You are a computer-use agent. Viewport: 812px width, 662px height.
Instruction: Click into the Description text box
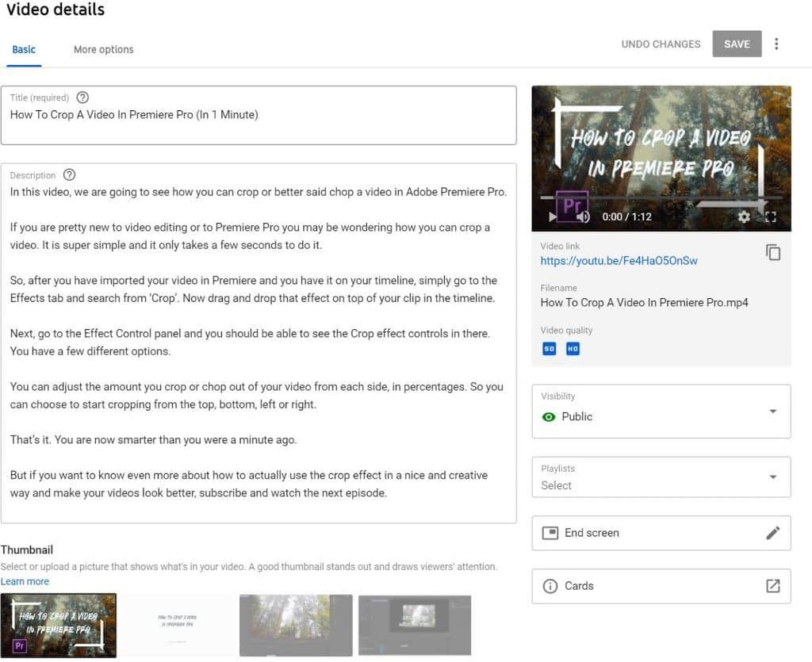259,343
